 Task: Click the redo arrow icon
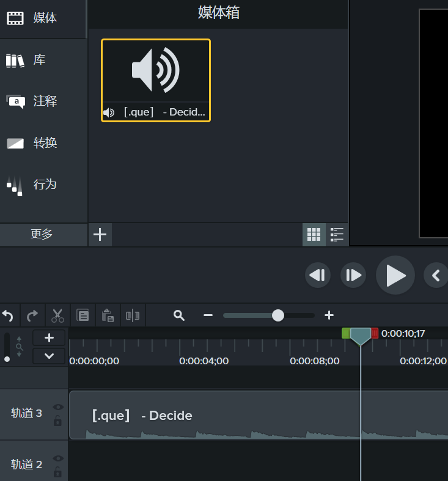[x=32, y=315]
